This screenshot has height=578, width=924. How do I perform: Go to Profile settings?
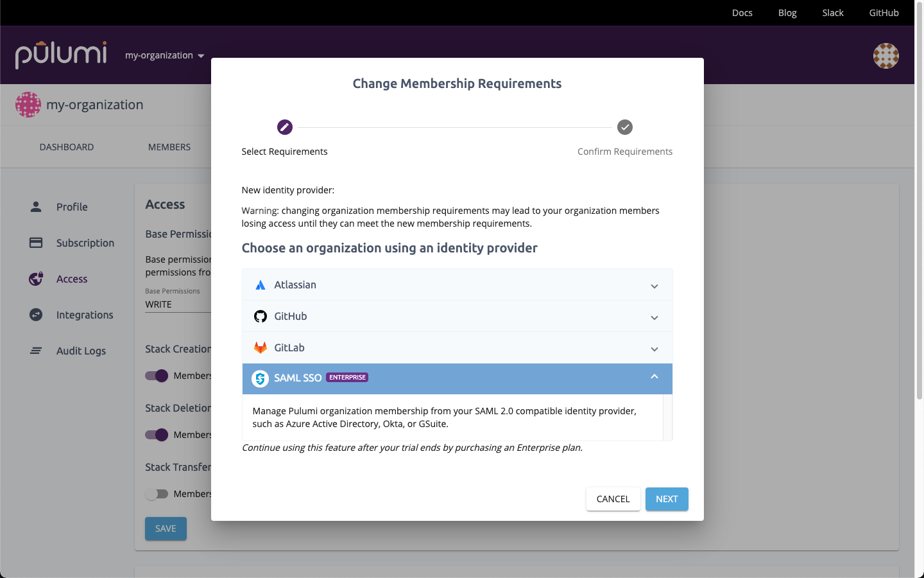72,207
